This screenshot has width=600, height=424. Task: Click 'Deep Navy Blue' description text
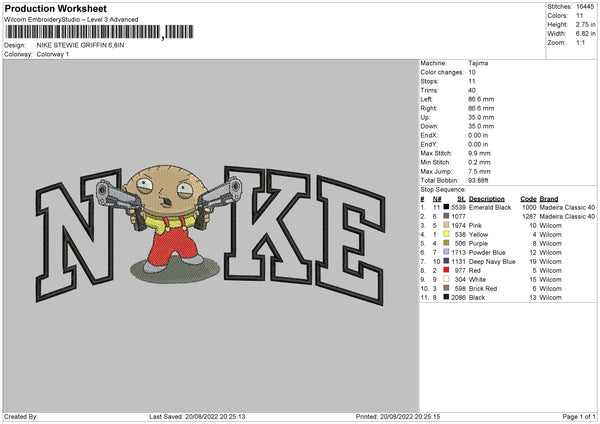coord(492,261)
